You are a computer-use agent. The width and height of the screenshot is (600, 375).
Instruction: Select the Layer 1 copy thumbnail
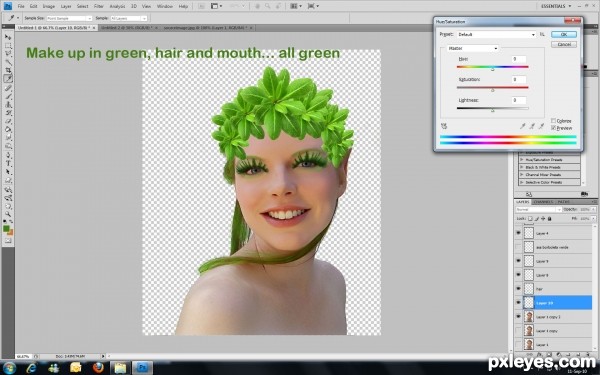[x=529, y=331]
